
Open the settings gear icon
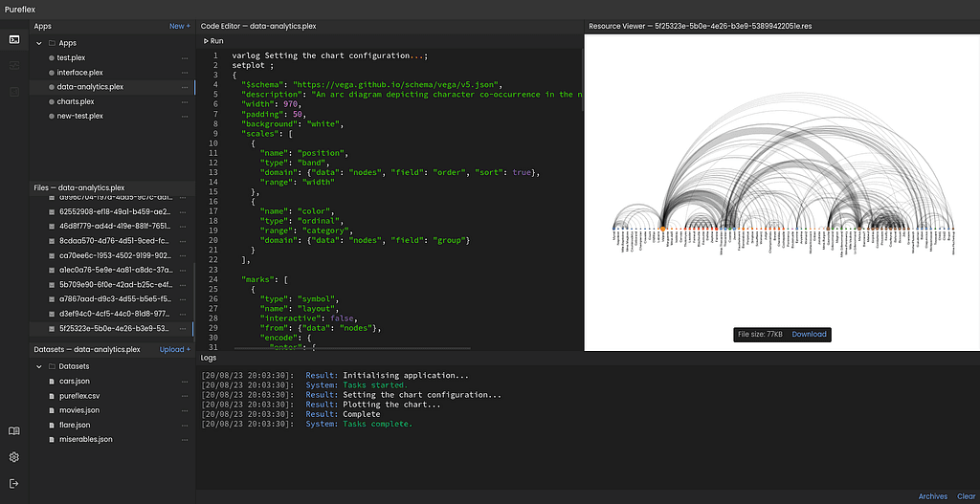coord(13,457)
